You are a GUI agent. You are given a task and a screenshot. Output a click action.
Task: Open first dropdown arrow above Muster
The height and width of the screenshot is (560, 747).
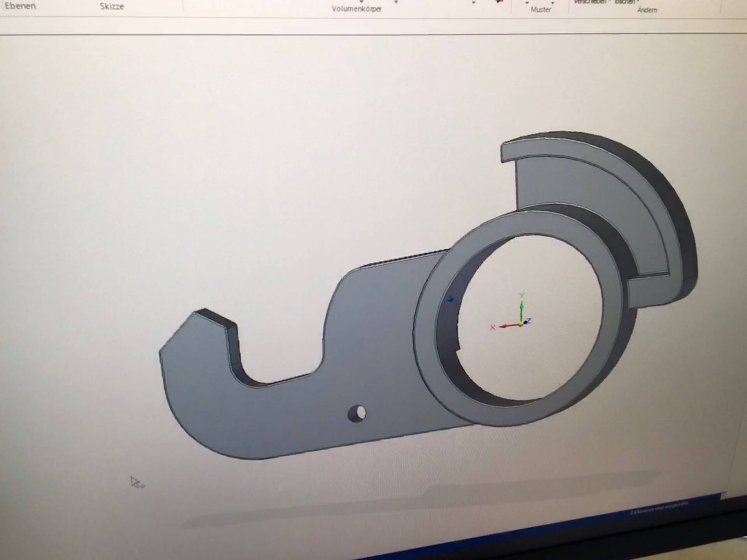click(527, 2)
